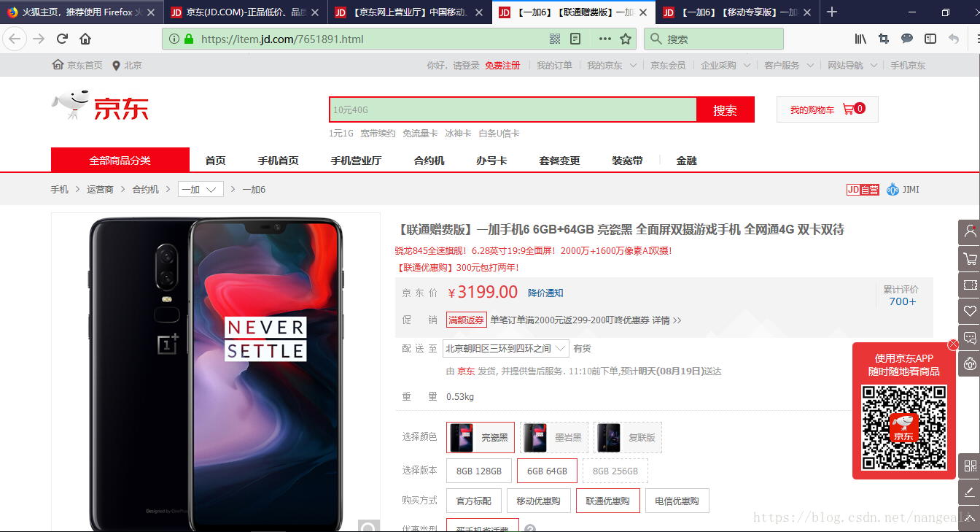Open promotion 详情 link

pos(666,320)
